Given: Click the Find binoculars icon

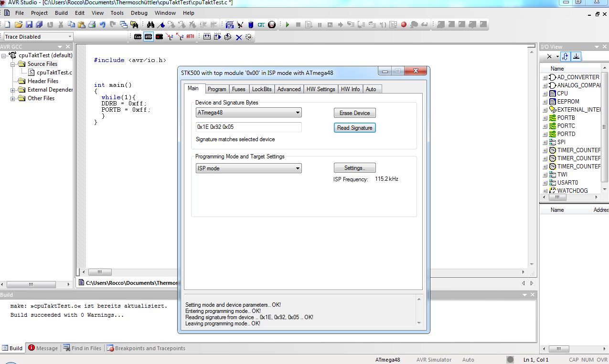Looking at the screenshot, I should tap(150, 24).
